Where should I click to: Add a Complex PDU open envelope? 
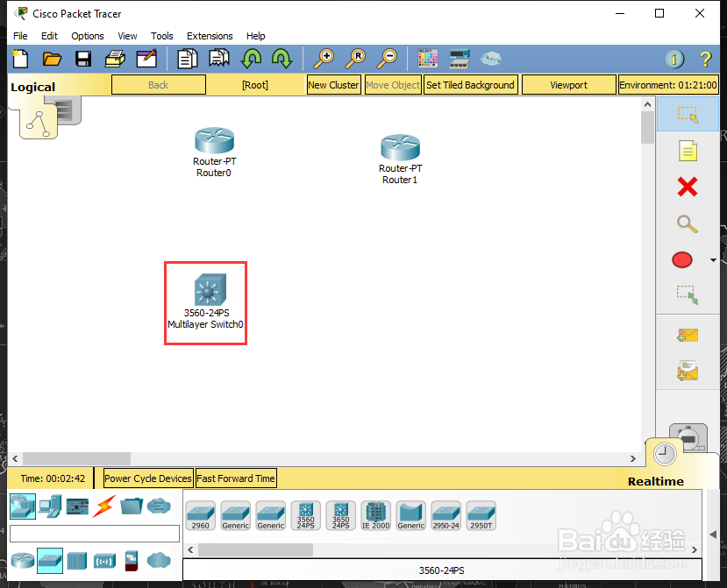[688, 371]
